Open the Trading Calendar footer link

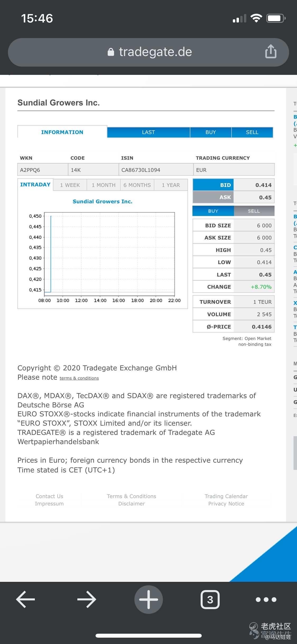[x=226, y=496]
